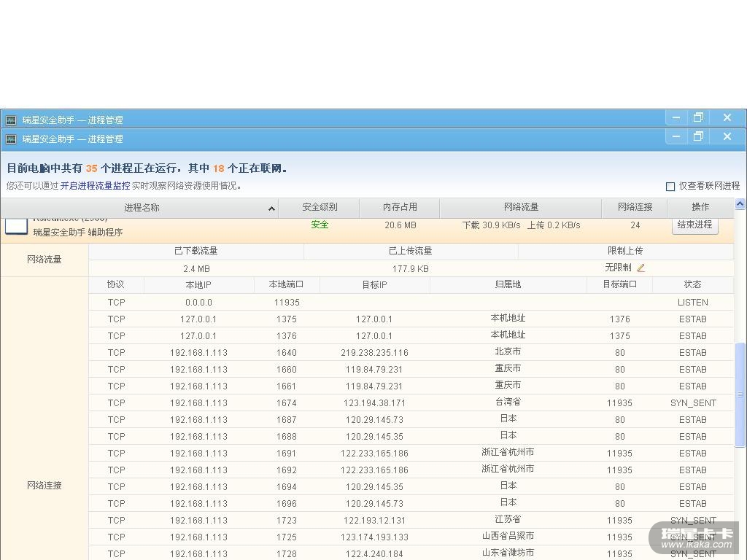747x560 pixels.
Task: Click the 已上传流量 header
Action: 410,251
